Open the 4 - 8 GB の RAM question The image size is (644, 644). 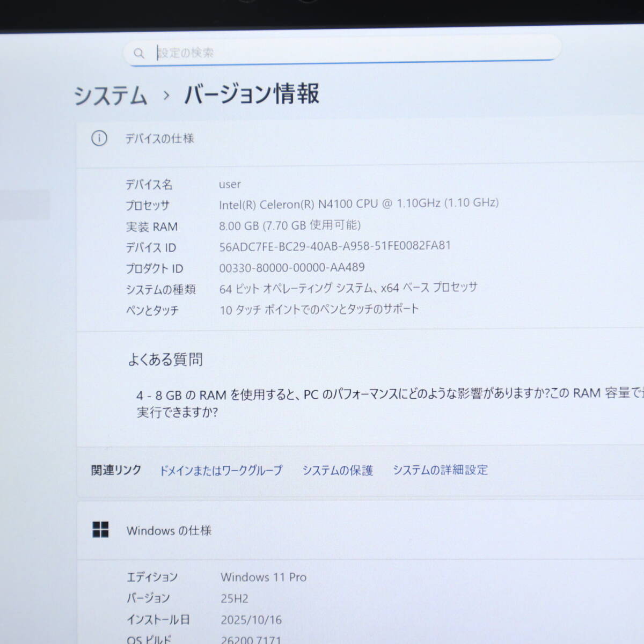pos(390,403)
